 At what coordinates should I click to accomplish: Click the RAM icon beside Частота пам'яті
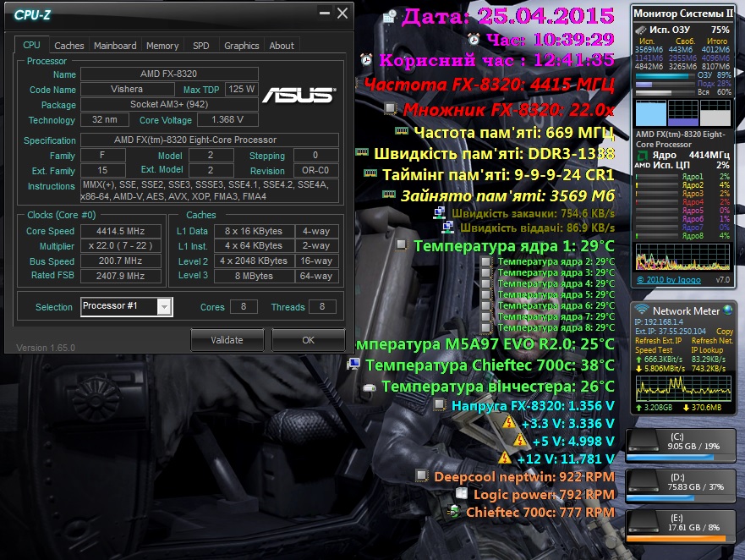click(x=402, y=130)
